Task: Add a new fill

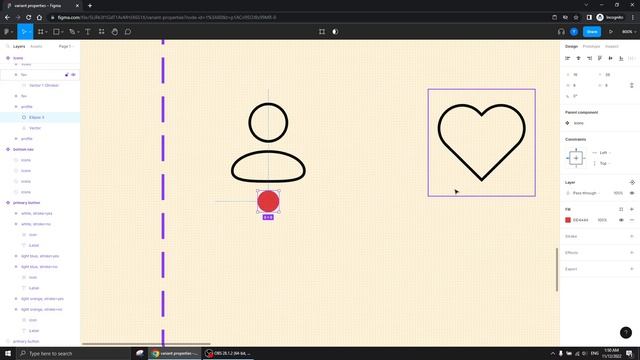Action: click(x=632, y=209)
